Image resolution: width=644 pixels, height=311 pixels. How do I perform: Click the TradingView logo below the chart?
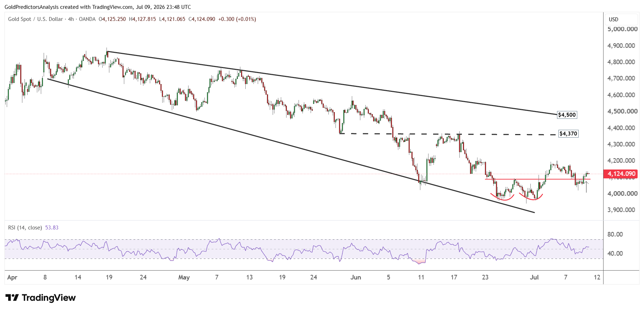point(40,298)
